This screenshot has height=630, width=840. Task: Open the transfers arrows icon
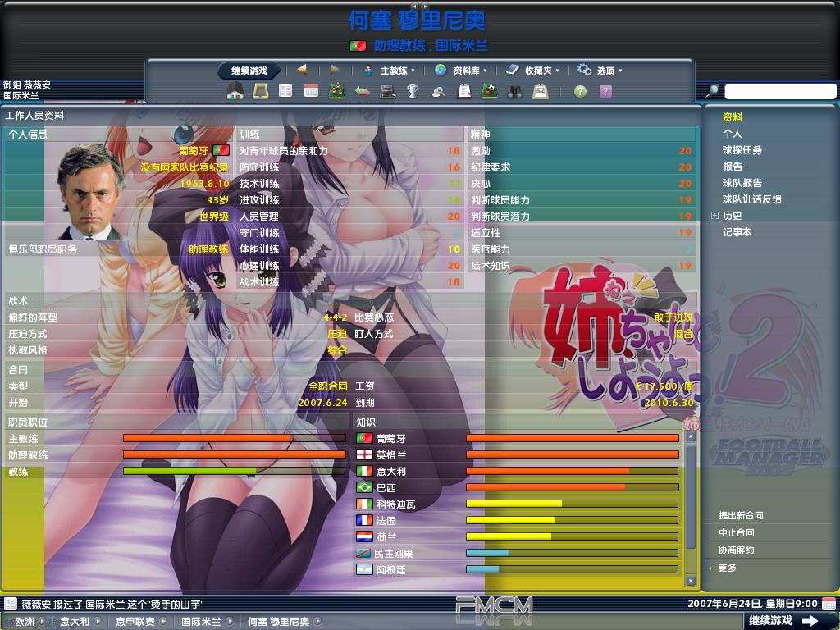pyautogui.click(x=363, y=92)
